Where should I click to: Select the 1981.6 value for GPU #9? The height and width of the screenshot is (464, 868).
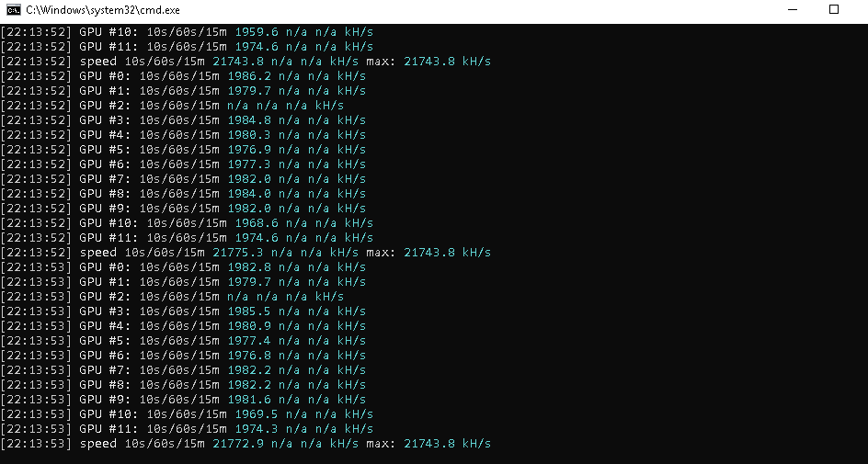click(x=249, y=400)
